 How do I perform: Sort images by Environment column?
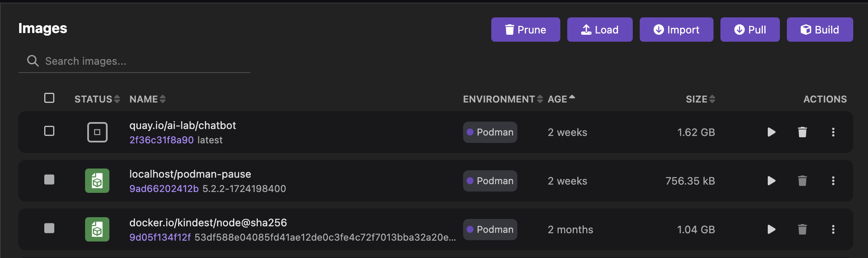click(502, 99)
